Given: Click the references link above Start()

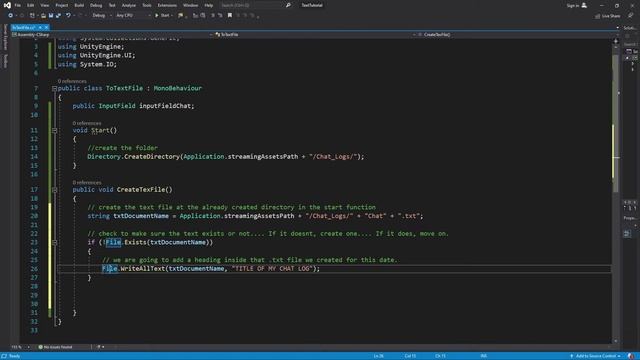Looking at the screenshot, I should pos(87,123).
